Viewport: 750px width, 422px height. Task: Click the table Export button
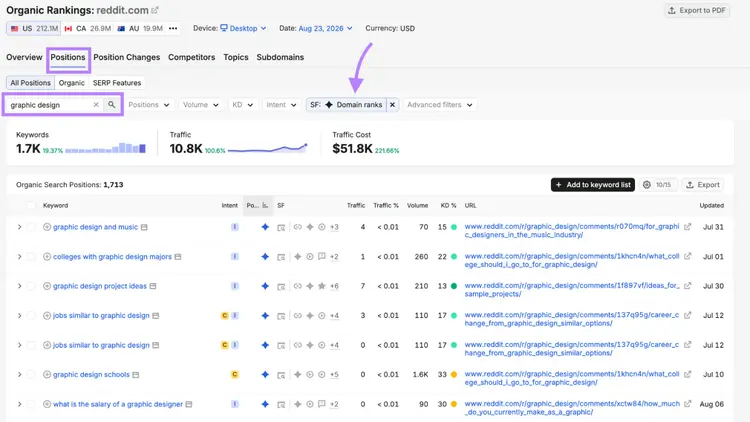[x=703, y=185]
